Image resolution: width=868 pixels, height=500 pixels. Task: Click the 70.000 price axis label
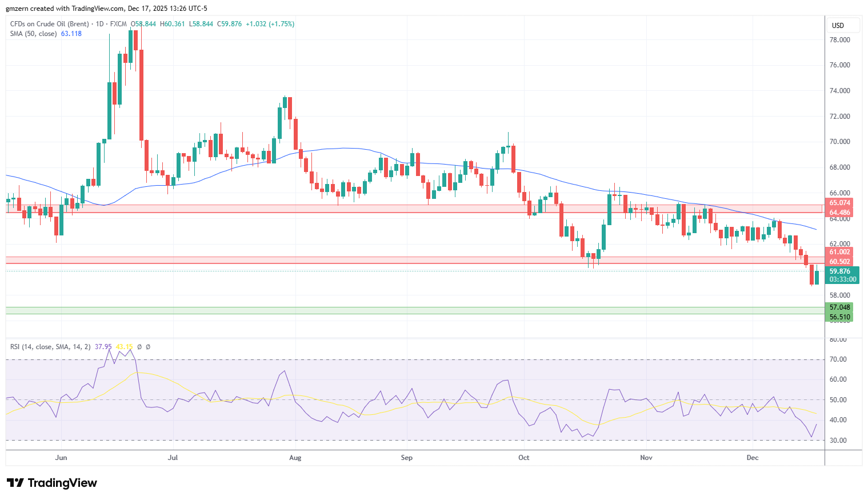(839, 142)
